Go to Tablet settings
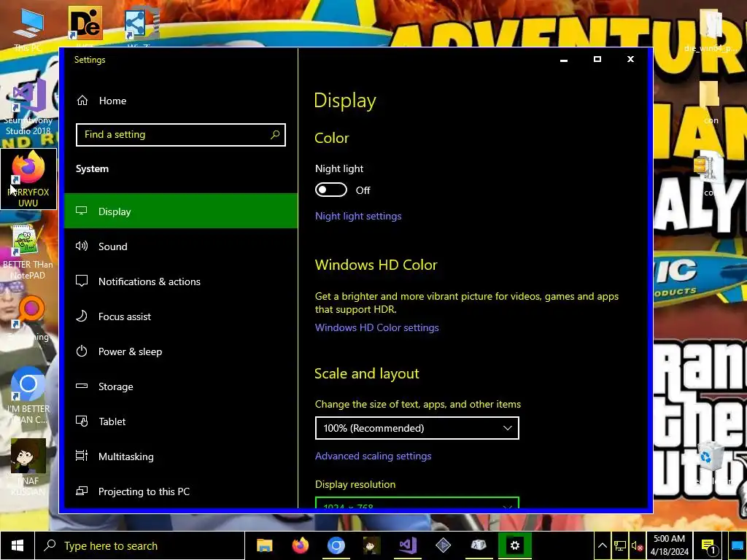Image resolution: width=747 pixels, height=560 pixels. coord(181,421)
